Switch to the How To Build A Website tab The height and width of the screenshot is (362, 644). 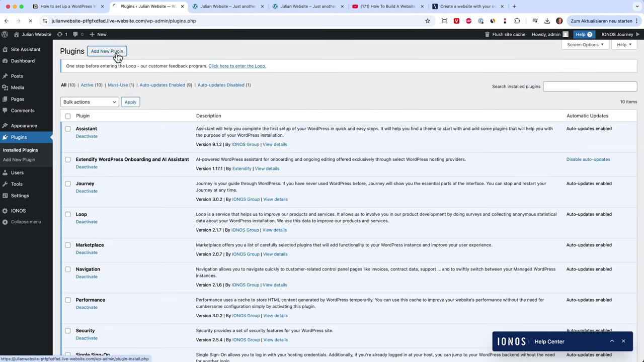(x=387, y=6)
